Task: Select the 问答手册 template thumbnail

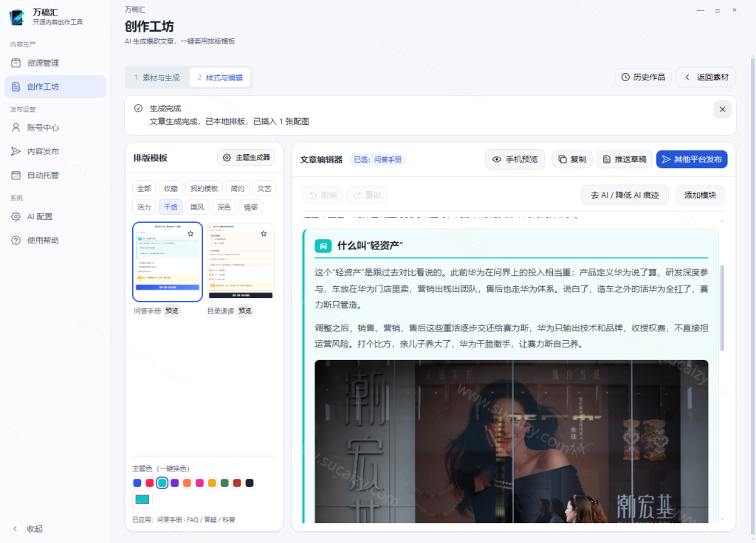Action: pos(168,262)
